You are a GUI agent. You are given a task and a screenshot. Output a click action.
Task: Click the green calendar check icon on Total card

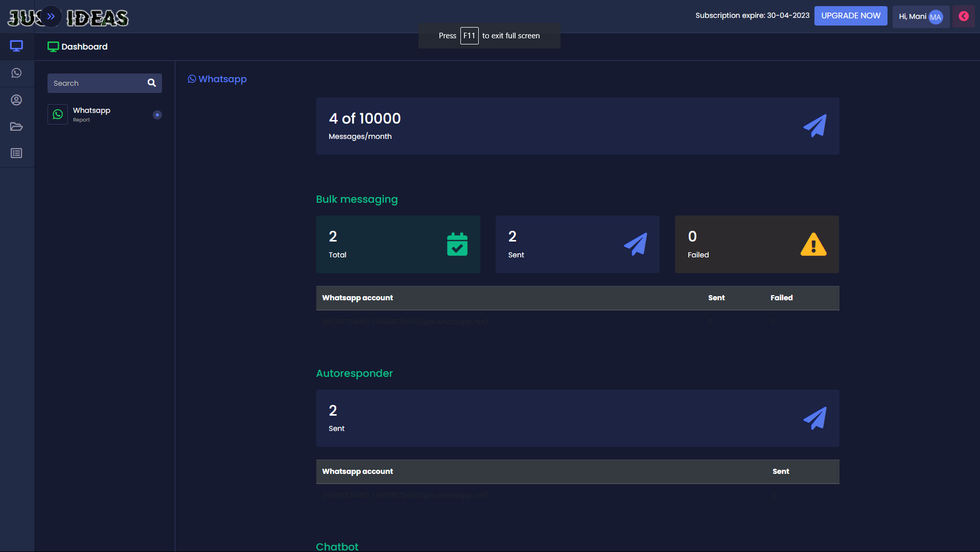[457, 244]
